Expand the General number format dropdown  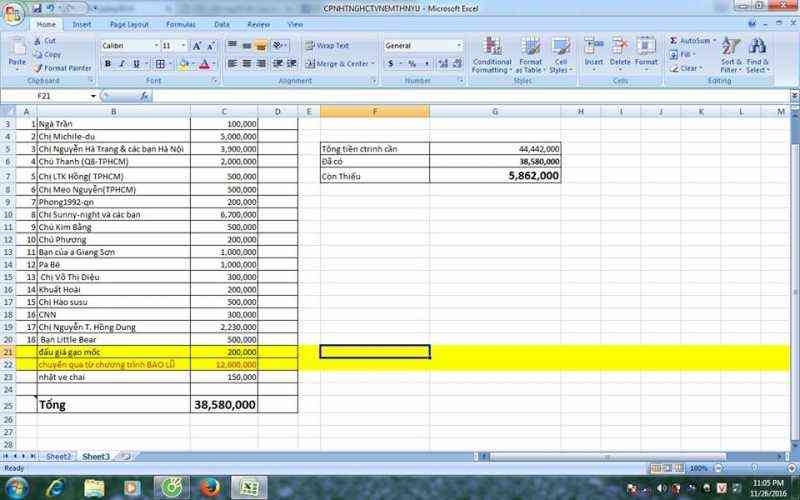459,46
